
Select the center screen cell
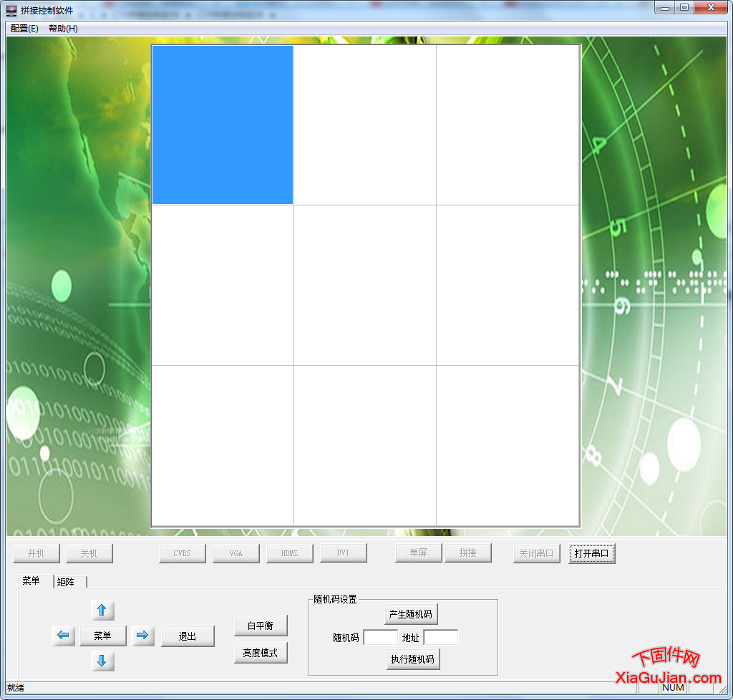(x=365, y=285)
